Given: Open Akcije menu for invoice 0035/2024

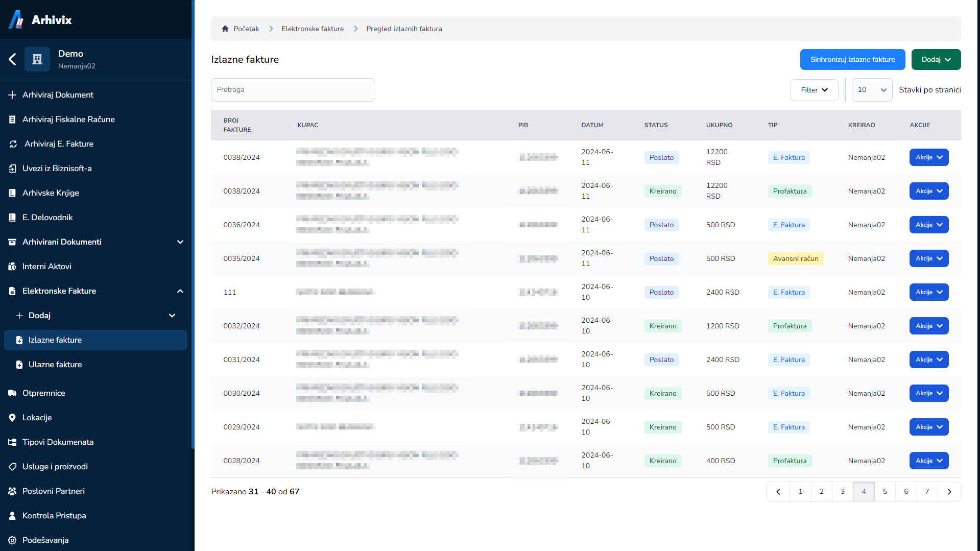Looking at the screenshot, I should click(x=928, y=258).
